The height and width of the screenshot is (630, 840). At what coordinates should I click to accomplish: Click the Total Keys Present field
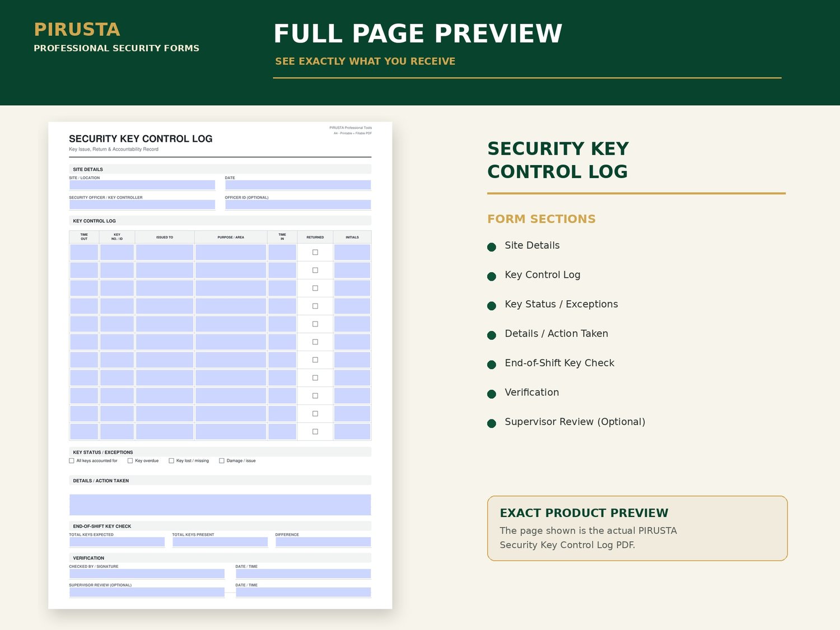coord(220,542)
